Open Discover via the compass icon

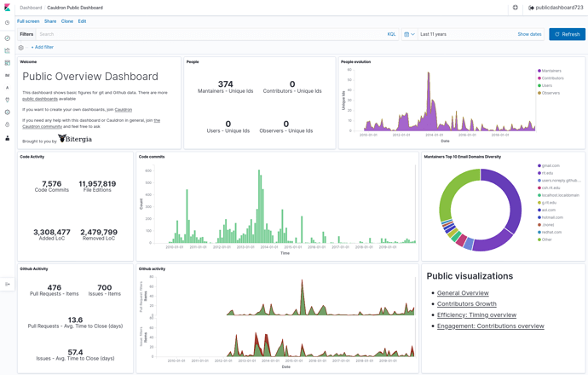click(x=7, y=38)
